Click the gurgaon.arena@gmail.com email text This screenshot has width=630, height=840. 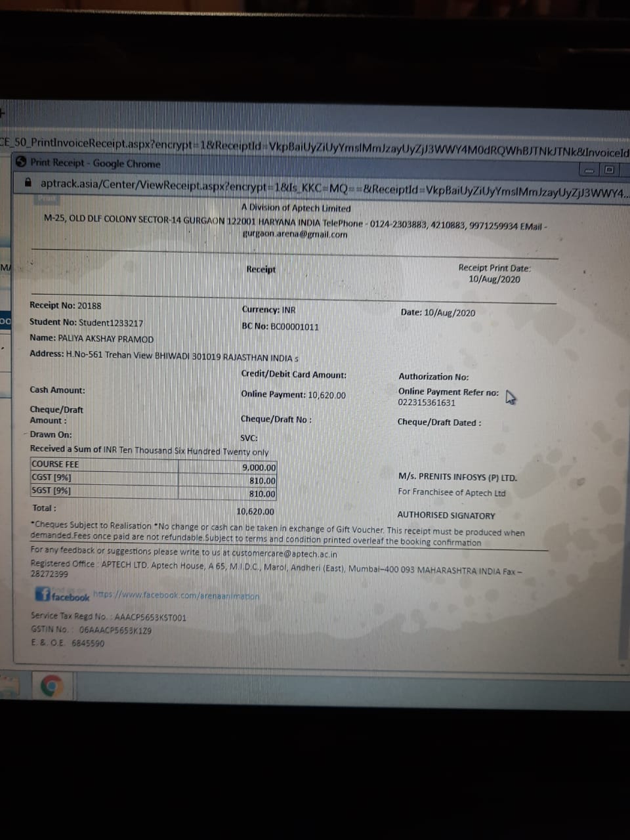click(295, 234)
